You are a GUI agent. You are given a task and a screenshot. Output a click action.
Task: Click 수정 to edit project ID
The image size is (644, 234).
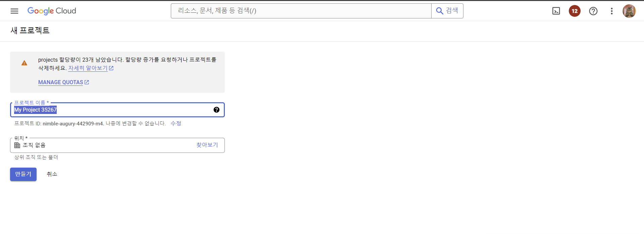(x=176, y=123)
